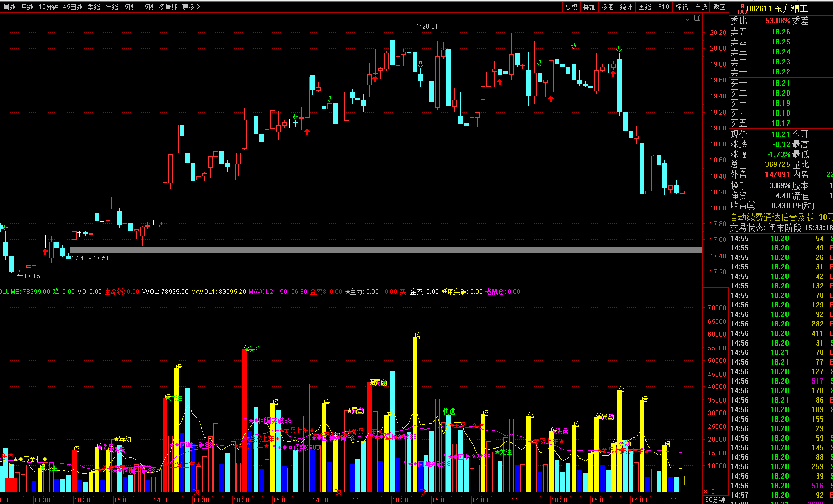The image size is (833, 504).
Task: Click the diamond icon above the chart
Action: point(687,18)
